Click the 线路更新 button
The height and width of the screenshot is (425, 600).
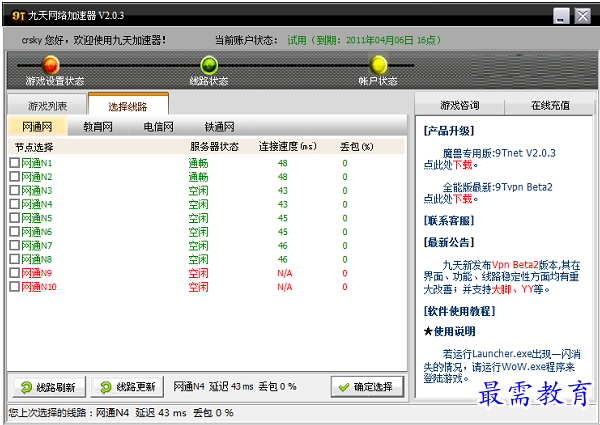click(127, 387)
